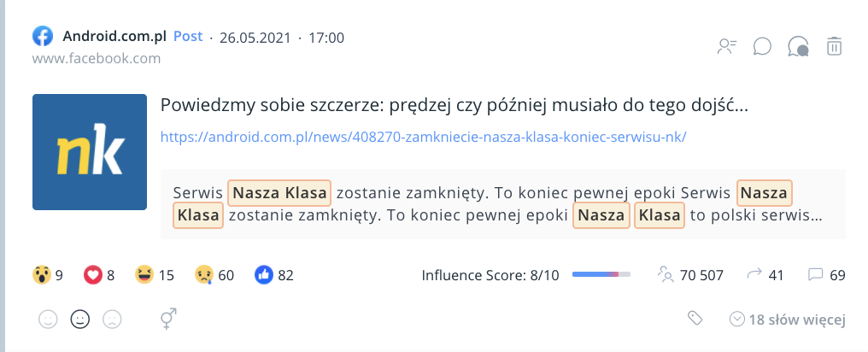
Task: Click the chat bubble with dot icon
Action: click(799, 46)
